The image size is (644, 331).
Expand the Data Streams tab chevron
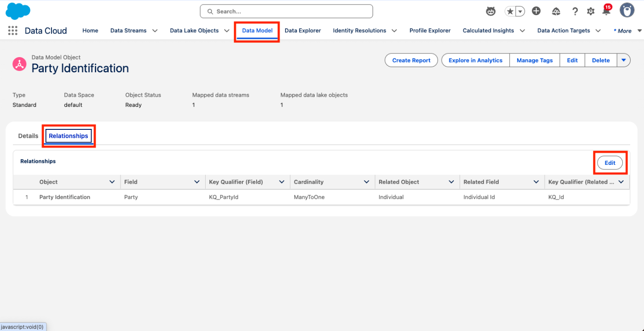click(155, 31)
